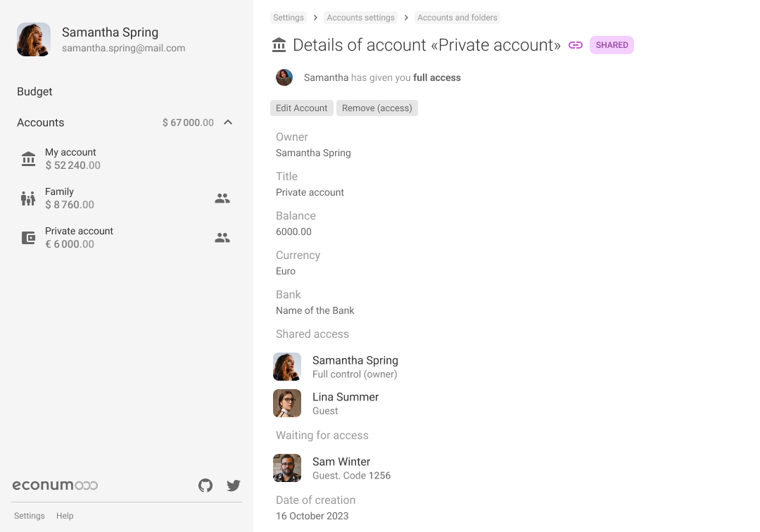Open the Twitter bird icon link

pyautogui.click(x=234, y=485)
